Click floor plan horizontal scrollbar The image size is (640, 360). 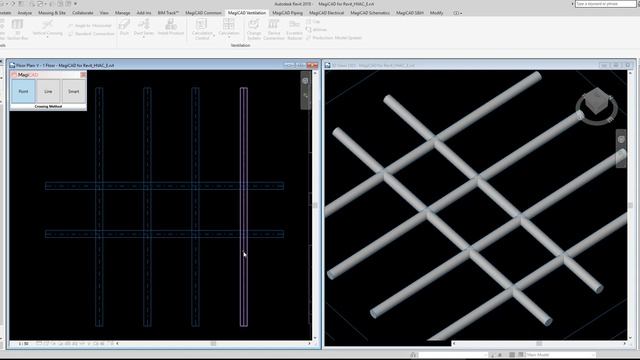(213, 344)
